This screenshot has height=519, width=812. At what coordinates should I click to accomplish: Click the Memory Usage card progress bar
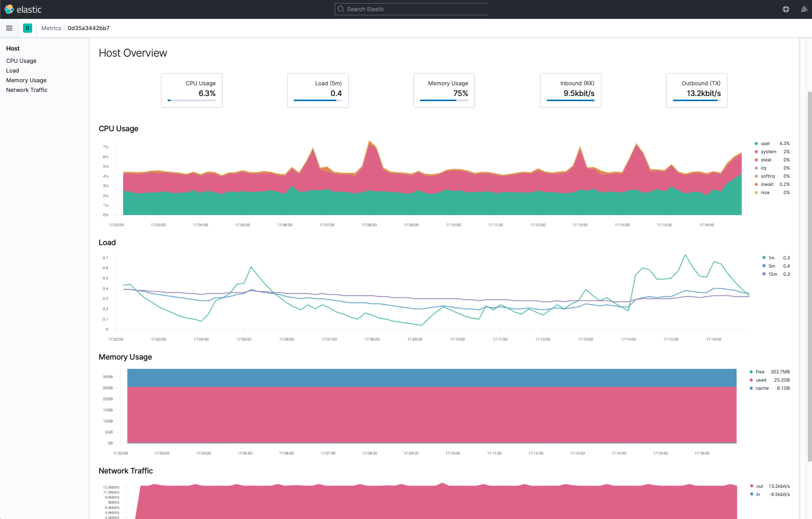[444, 101]
